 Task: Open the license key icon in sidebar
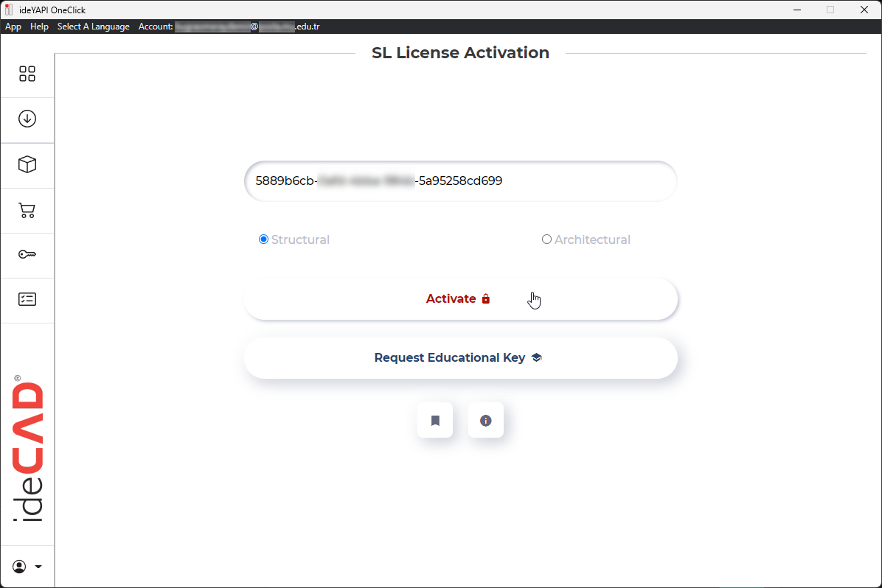click(27, 255)
